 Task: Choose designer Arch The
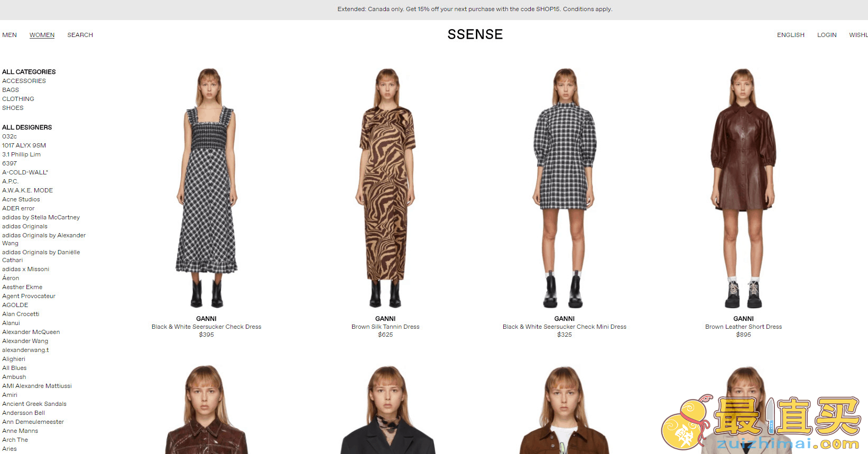(15, 440)
